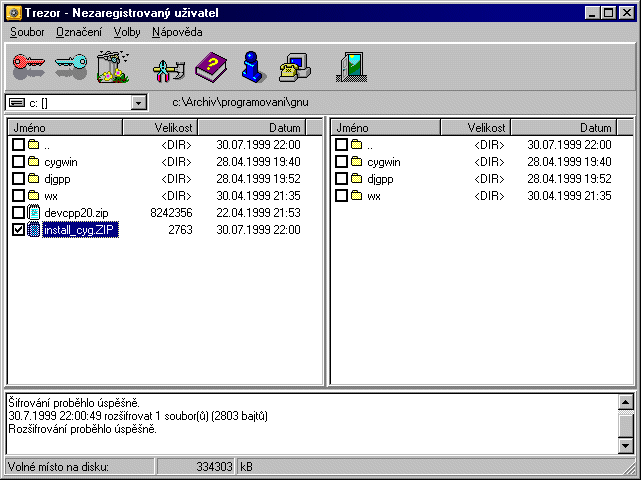
Task: Check the devcpp20.zip checkbox
Action: click(x=19, y=213)
